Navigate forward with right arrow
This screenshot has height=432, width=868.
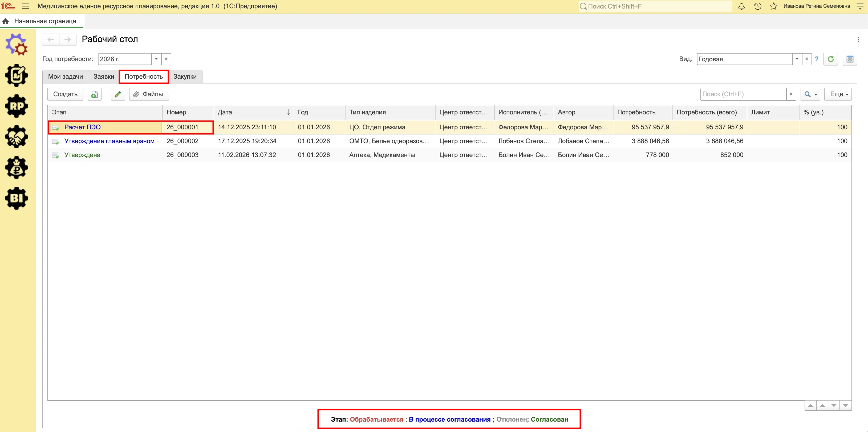pyautogui.click(x=68, y=39)
